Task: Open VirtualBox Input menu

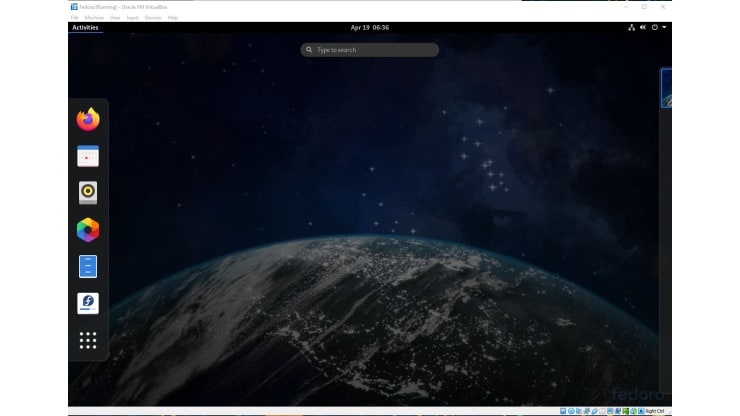Action: 133,17
